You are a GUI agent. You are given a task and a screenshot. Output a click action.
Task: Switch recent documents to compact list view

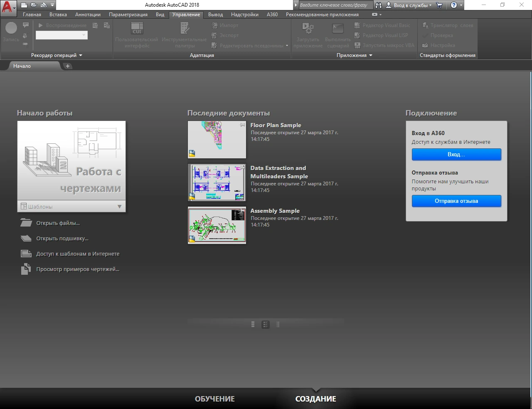[x=278, y=325]
